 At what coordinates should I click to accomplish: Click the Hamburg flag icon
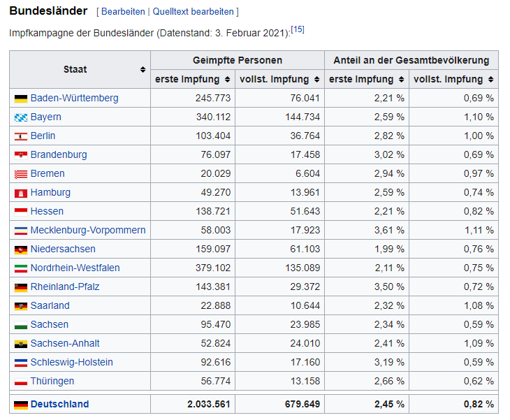tap(20, 193)
